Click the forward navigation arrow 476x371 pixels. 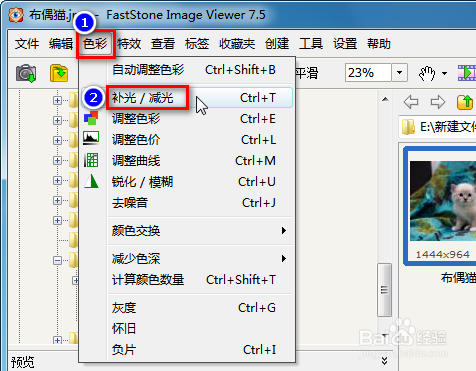(438, 102)
